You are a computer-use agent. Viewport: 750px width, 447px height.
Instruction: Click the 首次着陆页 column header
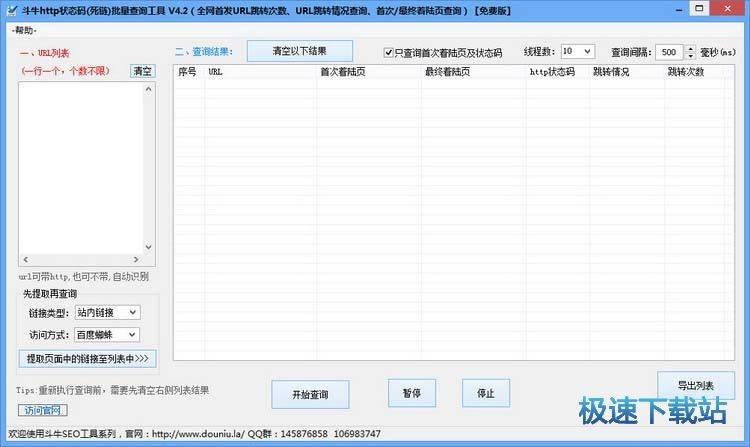(x=369, y=72)
